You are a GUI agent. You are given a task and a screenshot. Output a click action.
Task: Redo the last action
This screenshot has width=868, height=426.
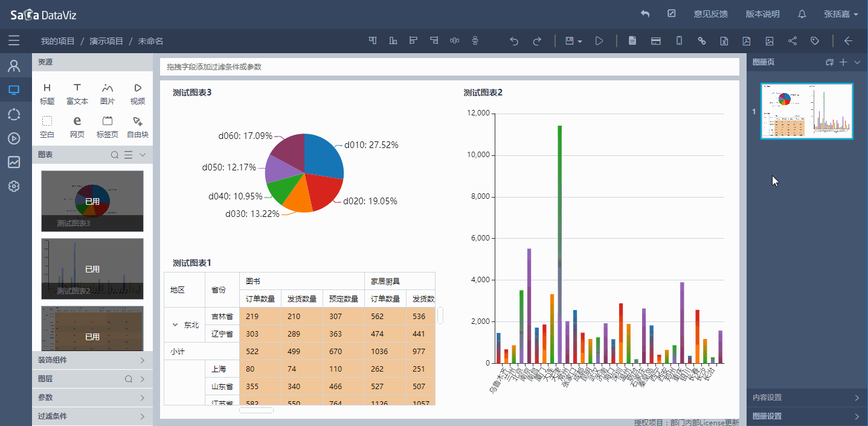coord(537,41)
